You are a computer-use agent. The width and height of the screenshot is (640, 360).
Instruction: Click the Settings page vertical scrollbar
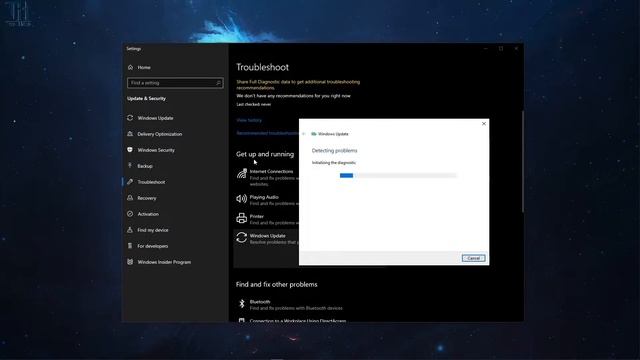[x=522, y=161]
